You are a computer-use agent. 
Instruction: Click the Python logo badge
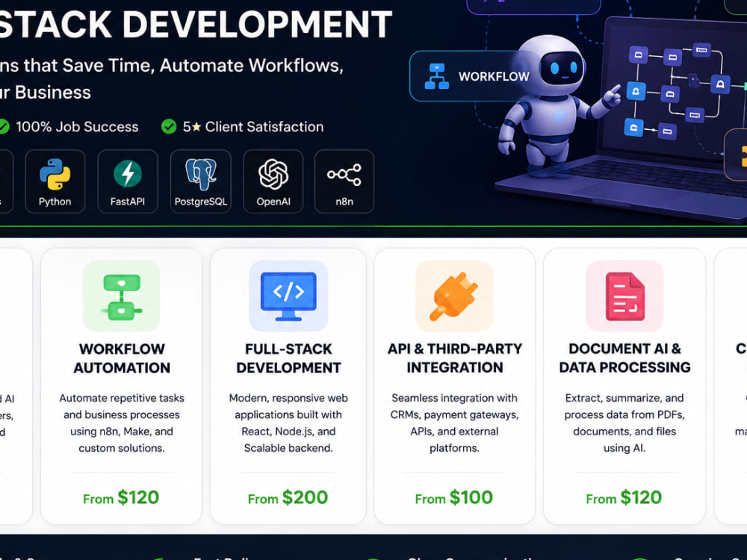[55, 181]
